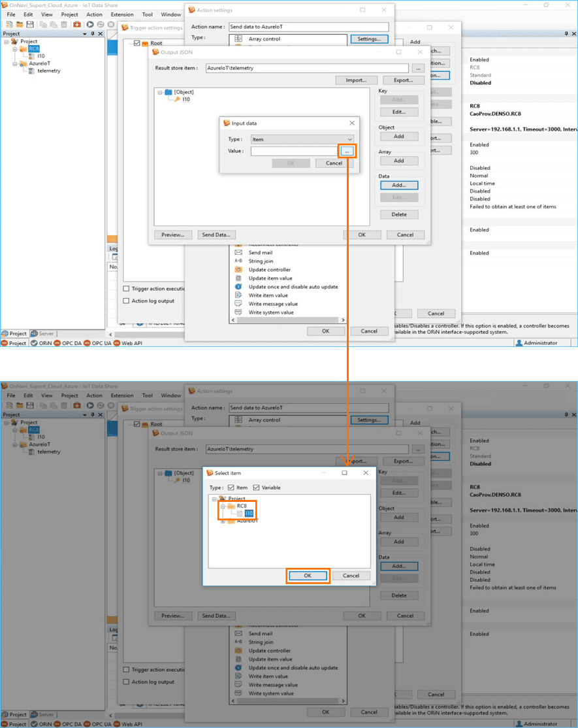Click String join action icon, Input data screenshot
The height and width of the screenshot is (728, 578).
tap(238, 261)
